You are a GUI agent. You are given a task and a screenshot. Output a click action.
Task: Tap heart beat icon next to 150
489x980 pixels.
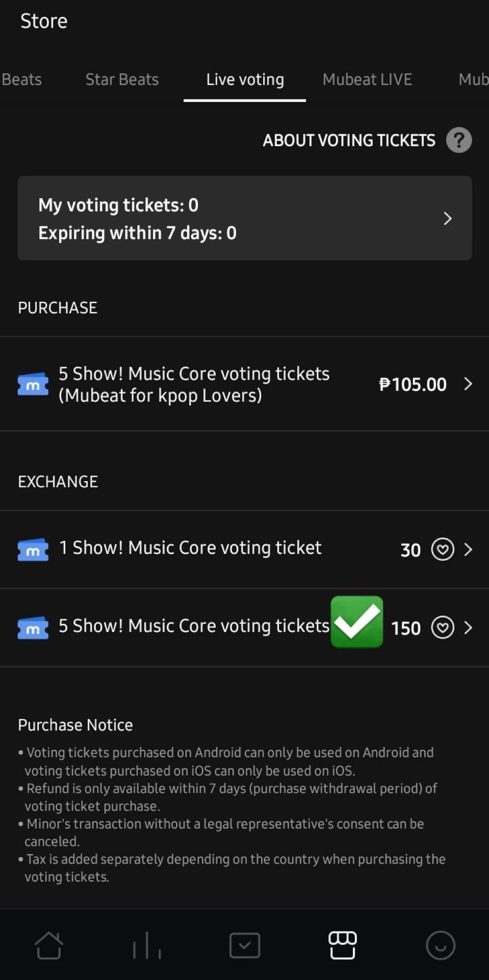pos(442,627)
